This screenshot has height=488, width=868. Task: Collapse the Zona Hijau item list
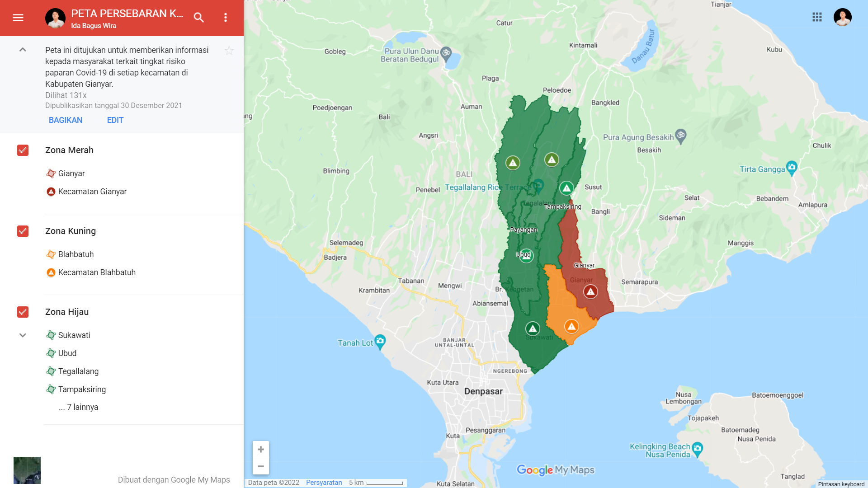23,335
